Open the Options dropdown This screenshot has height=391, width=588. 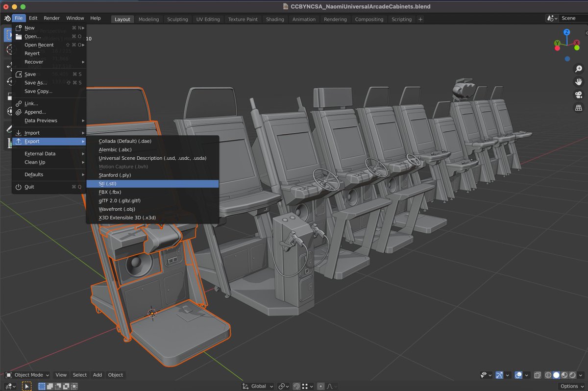[x=572, y=386]
